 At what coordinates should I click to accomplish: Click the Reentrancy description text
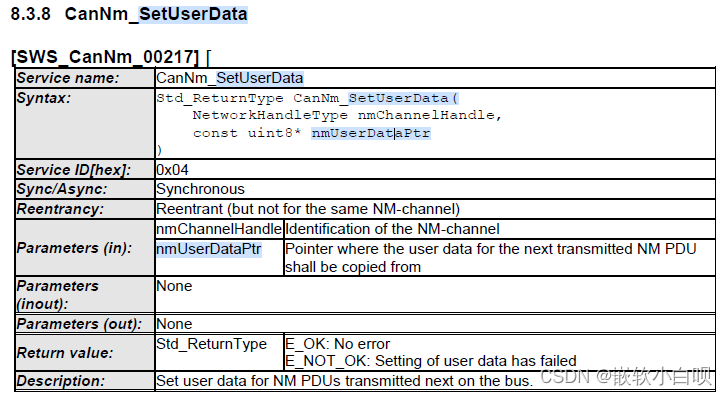pyautogui.click(x=308, y=209)
